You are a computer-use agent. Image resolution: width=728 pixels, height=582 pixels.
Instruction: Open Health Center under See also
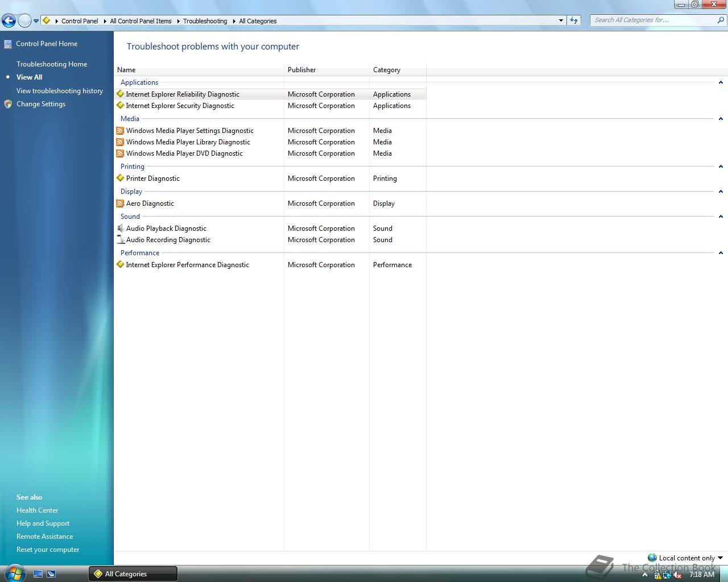[x=38, y=510]
